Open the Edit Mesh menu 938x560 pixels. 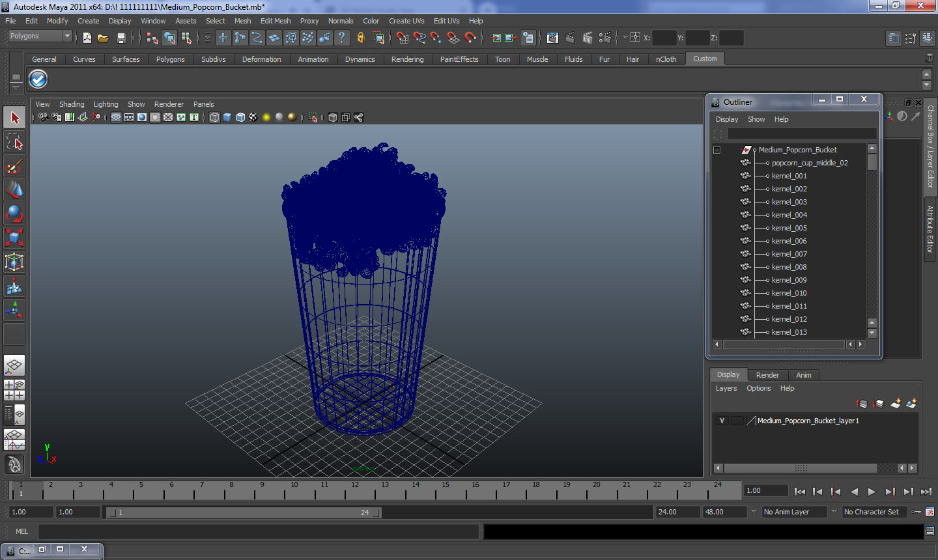click(x=276, y=21)
